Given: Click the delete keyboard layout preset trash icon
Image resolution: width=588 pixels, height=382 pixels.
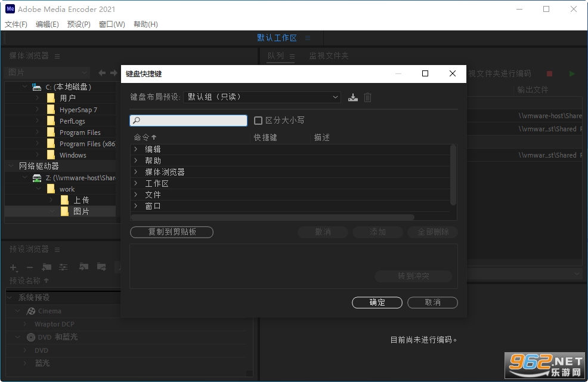Looking at the screenshot, I should tap(367, 97).
